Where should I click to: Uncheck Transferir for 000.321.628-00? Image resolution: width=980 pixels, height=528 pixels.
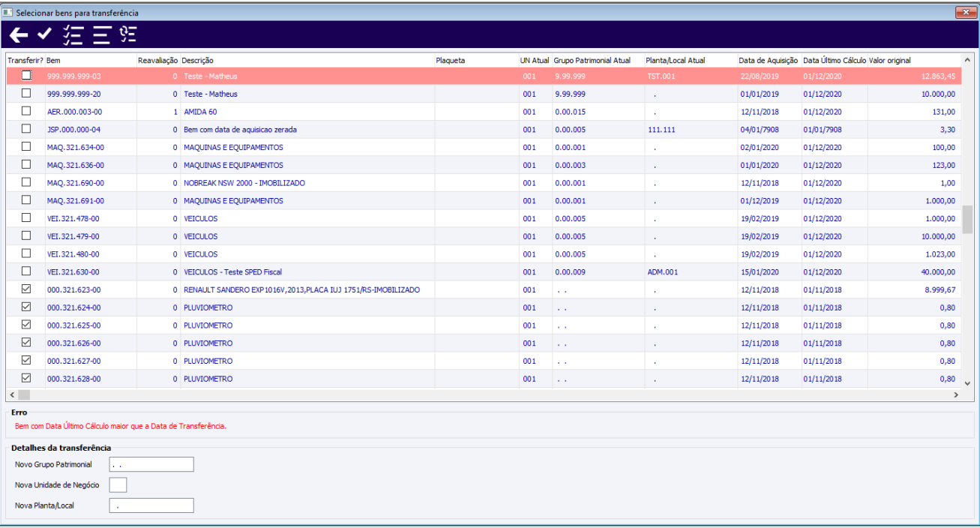coord(26,378)
